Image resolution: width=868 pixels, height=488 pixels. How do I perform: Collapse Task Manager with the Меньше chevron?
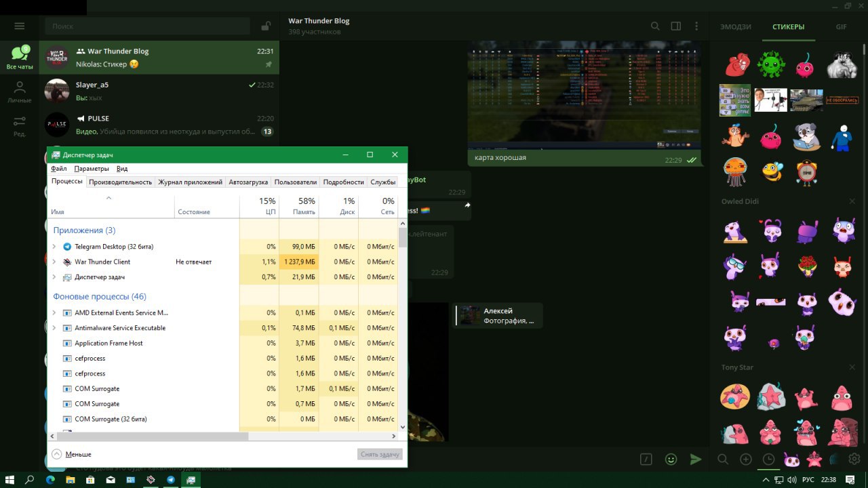[x=57, y=454]
